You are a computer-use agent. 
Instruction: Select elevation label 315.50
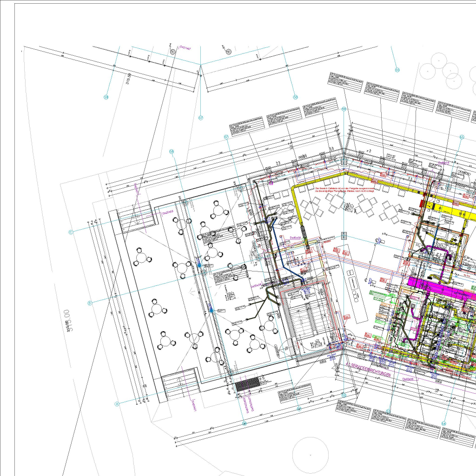click(x=128, y=79)
